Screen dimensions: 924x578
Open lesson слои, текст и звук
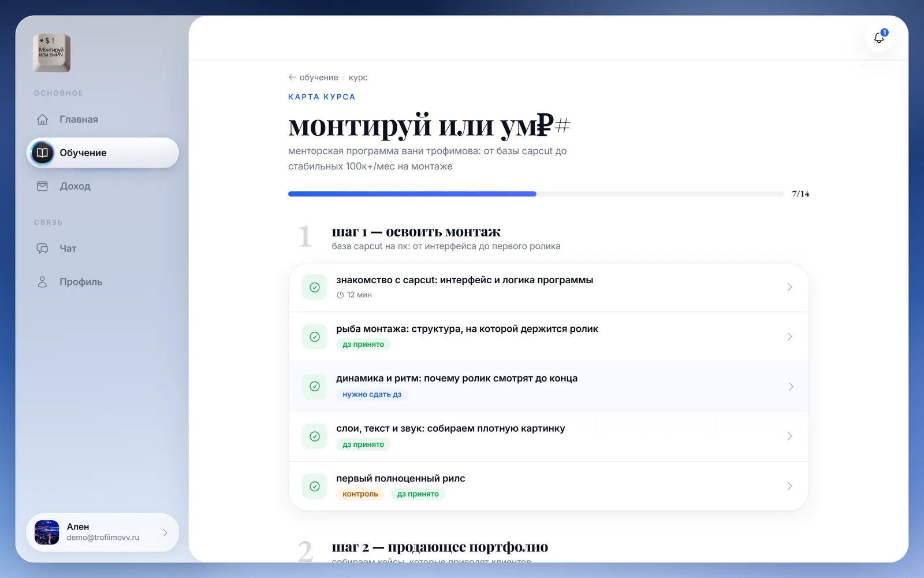coord(549,436)
